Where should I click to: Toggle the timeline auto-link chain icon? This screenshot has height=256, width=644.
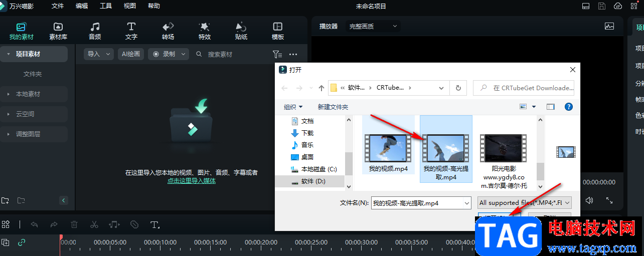(22, 242)
